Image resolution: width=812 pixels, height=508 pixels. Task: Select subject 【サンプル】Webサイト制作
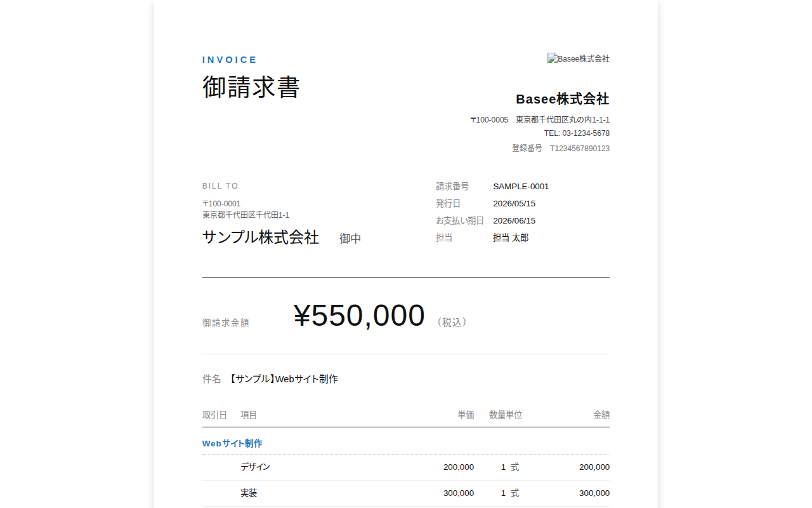tap(283, 379)
